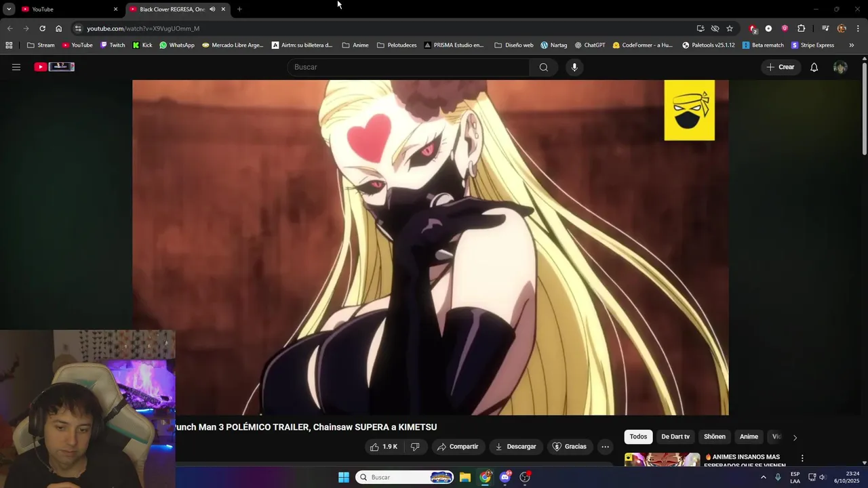Expand the Stream bookmarks folder
Screen dimensions: 868x488
coord(41,45)
